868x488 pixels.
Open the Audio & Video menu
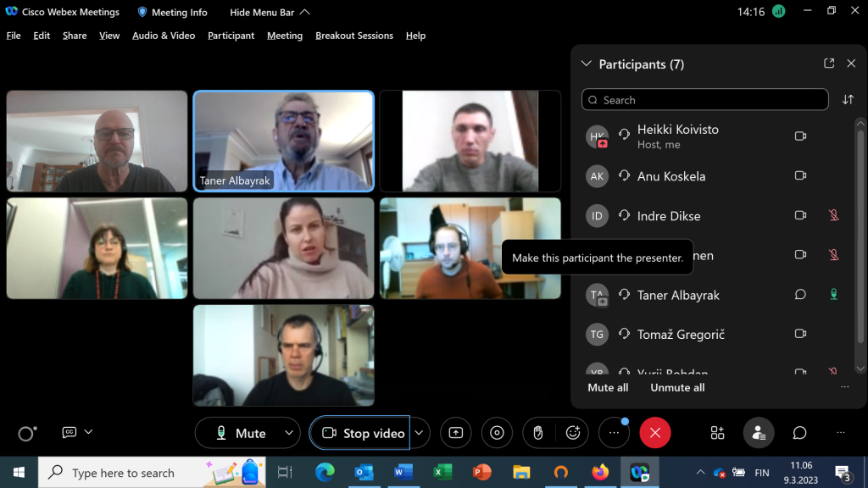coord(164,36)
